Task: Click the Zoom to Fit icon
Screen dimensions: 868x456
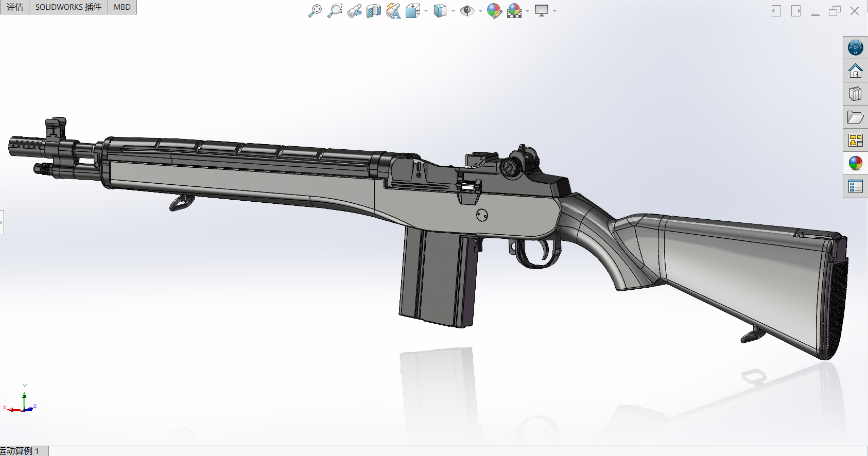Action: point(315,10)
